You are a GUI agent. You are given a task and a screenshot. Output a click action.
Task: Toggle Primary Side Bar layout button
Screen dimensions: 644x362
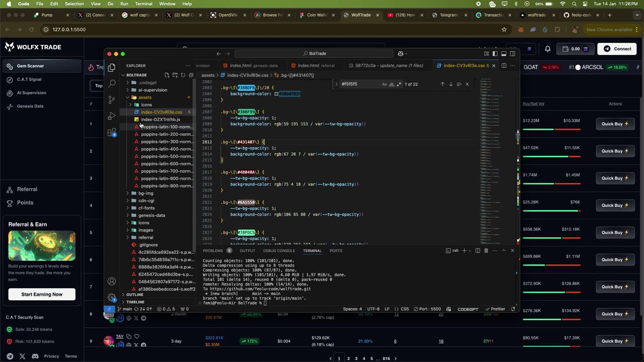[495, 53]
